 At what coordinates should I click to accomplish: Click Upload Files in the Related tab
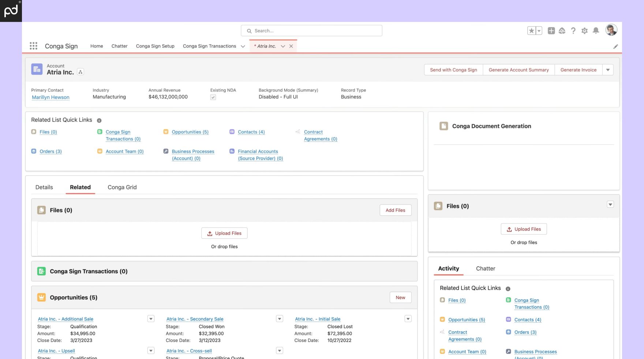pos(224,233)
